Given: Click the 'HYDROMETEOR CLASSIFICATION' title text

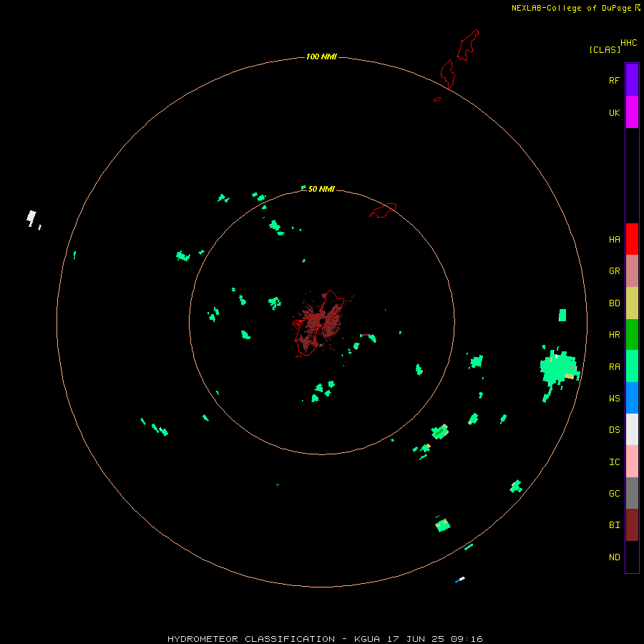Looking at the screenshot, I should (251, 639).
